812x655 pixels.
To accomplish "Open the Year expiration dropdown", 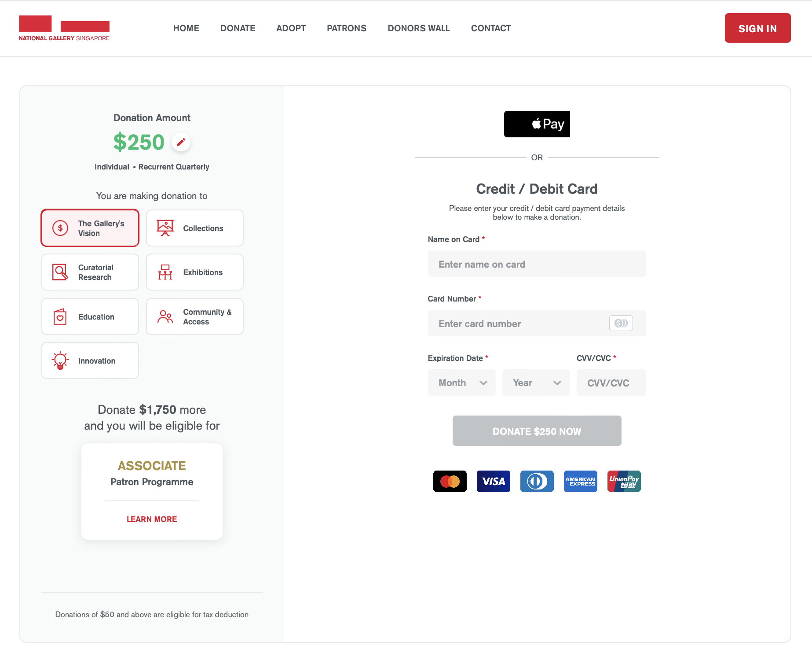I will (536, 383).
